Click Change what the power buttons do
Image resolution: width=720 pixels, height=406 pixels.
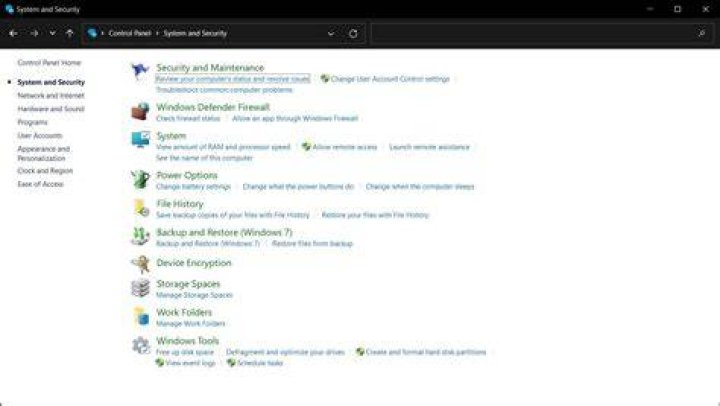point(298,186)
